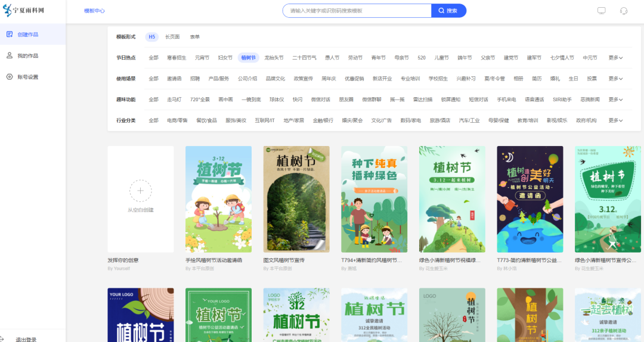Select 青年节 holiday filter
This screenshot has width=644, height=342.
378,58
